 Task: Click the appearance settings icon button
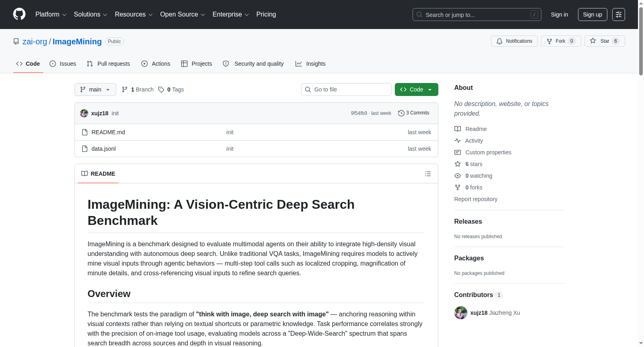click(619, 15)
